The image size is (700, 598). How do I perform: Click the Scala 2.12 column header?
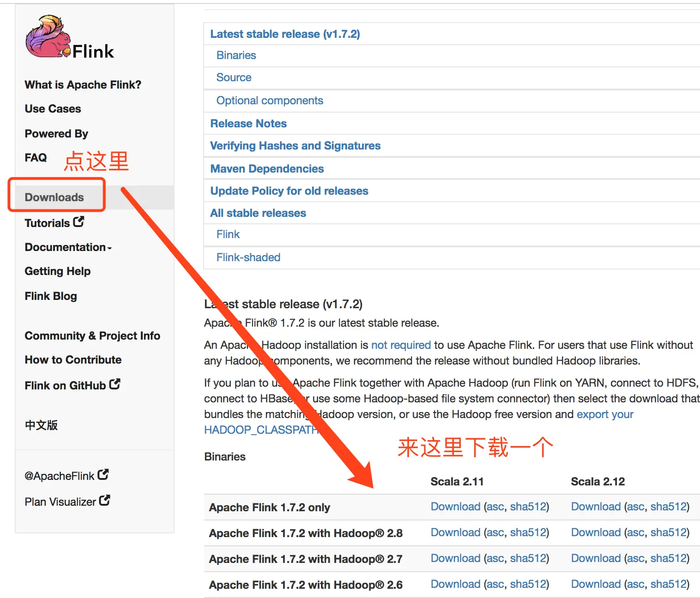[x=598, y=482]
